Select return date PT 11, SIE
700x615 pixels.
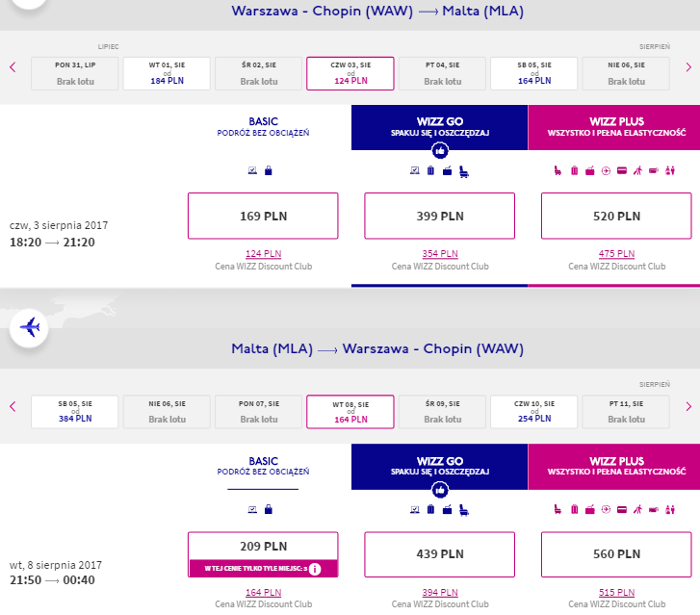click(626, 412)
